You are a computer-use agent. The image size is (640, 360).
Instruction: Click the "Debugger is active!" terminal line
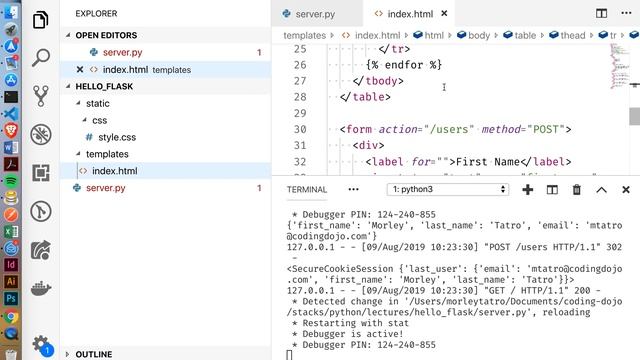pyautogui.click(x=347, y=334)
